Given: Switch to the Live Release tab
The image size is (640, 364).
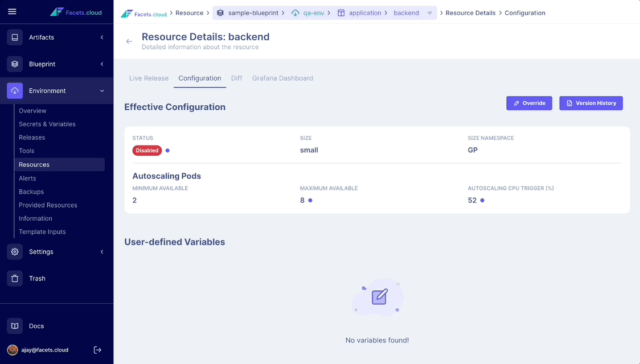Looking at the screenshot, I should pyautogui.click(x=149, y=78).
